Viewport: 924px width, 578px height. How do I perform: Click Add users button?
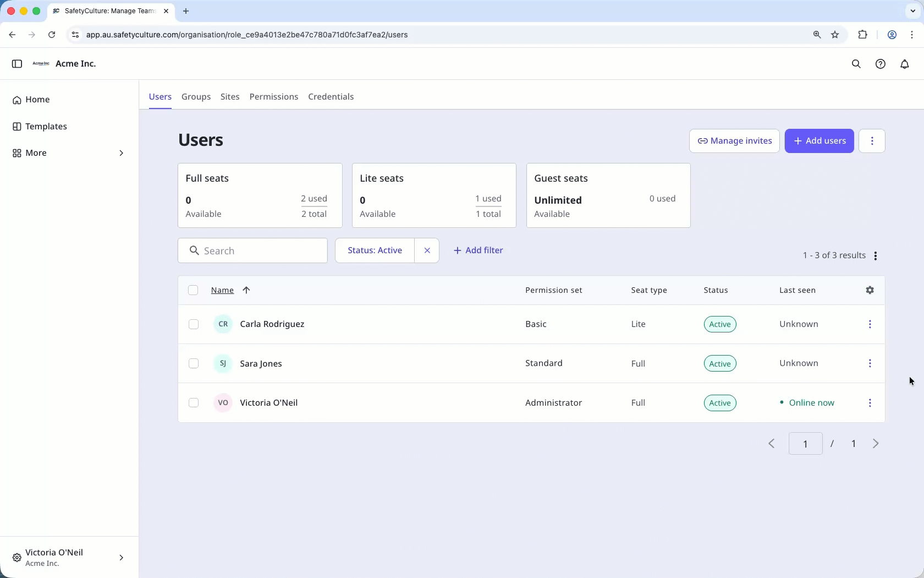click(819, 141)
